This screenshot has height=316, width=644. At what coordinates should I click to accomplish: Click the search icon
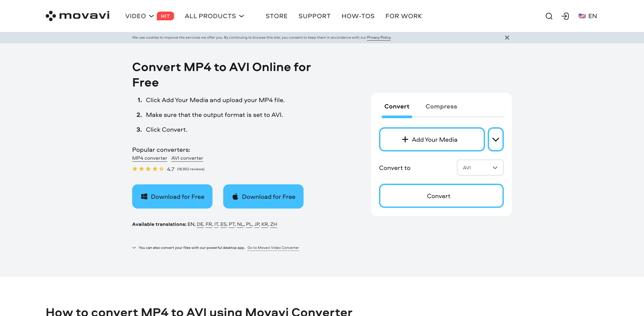click(549, 16)
